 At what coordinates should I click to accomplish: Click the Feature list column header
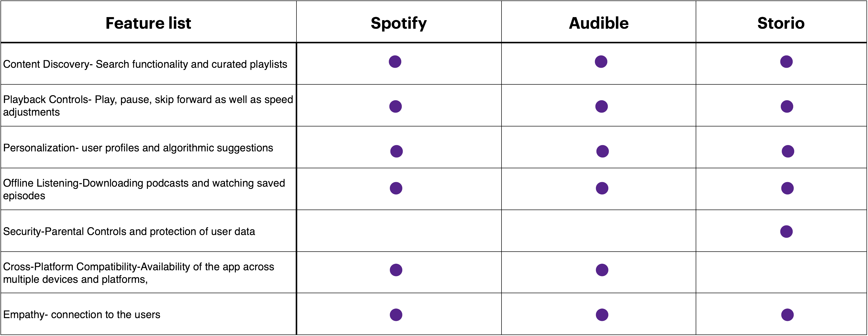coord(148,23)
